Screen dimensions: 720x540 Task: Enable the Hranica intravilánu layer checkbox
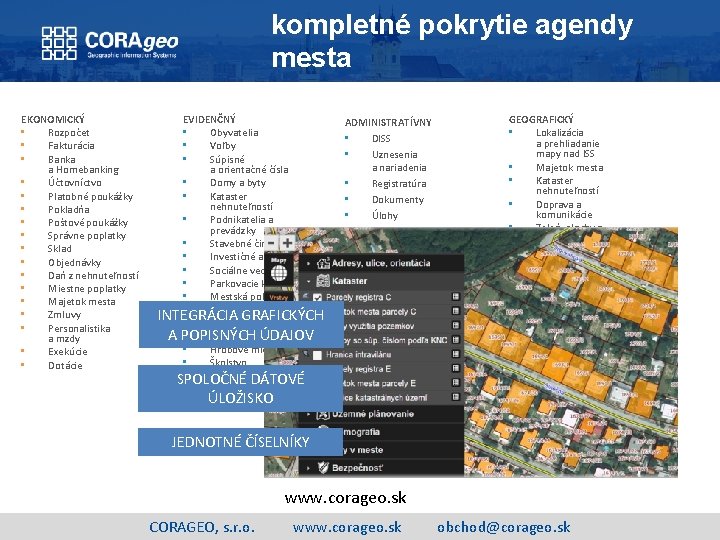coord(317,355)
